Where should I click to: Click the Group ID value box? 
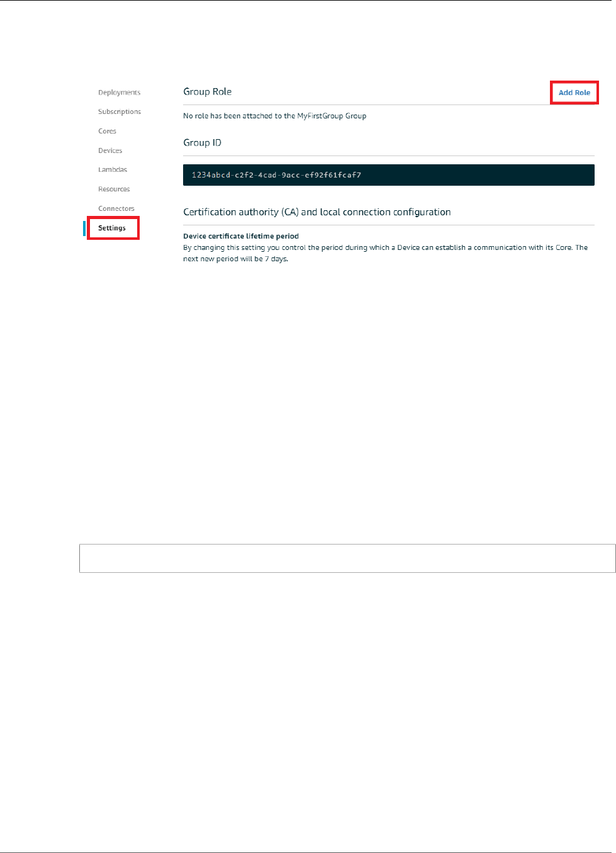[x=389, y=175]
